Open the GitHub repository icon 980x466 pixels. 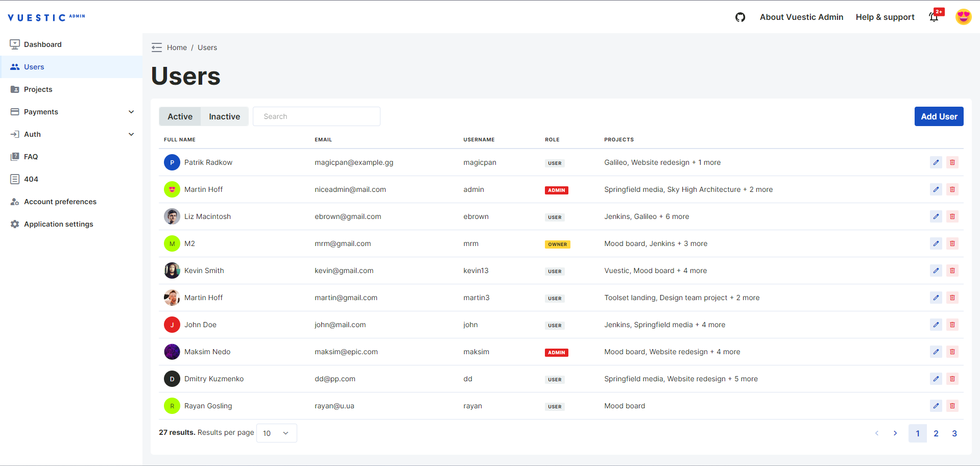tap(740, 17)
